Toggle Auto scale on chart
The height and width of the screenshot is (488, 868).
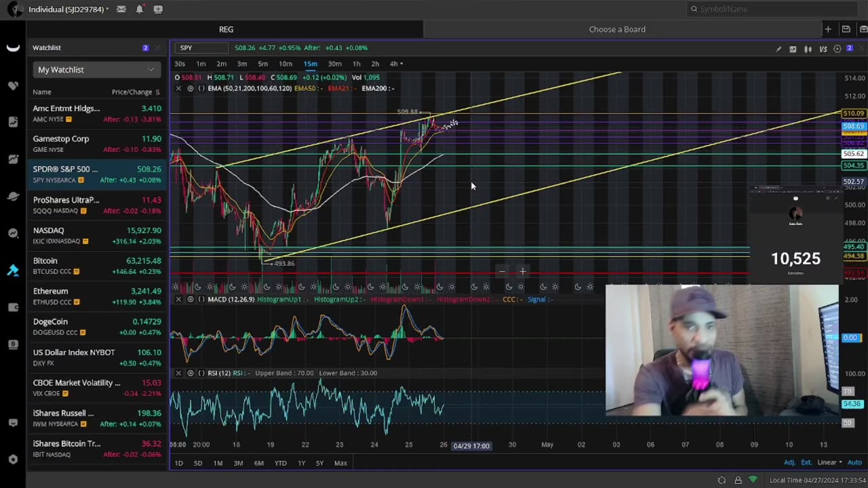tap(856, 463)
